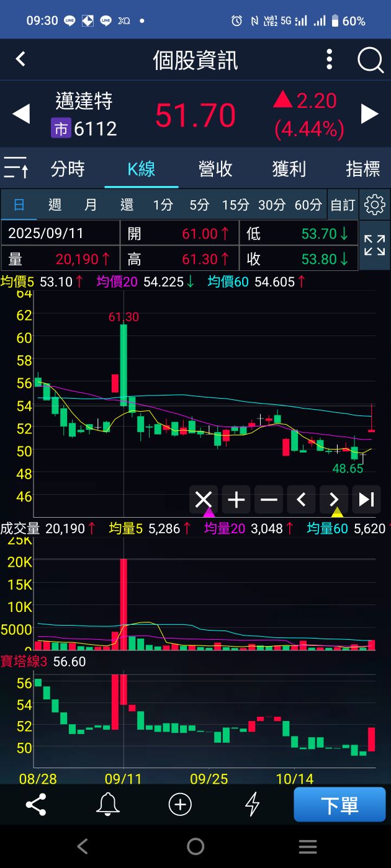Add stock to watchlist plus circle
Image resolution: width=391 pixels, height=868 pixels.
click(180, 805)
